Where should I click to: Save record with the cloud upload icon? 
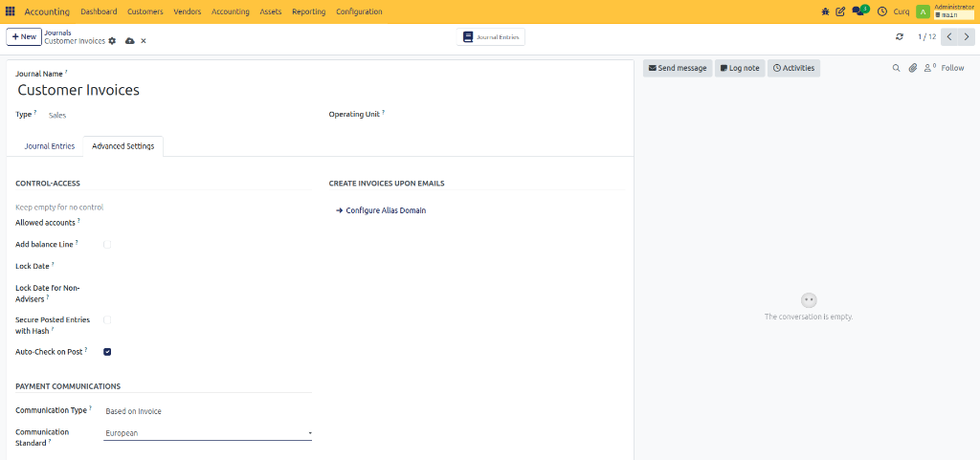coord(130,40)
